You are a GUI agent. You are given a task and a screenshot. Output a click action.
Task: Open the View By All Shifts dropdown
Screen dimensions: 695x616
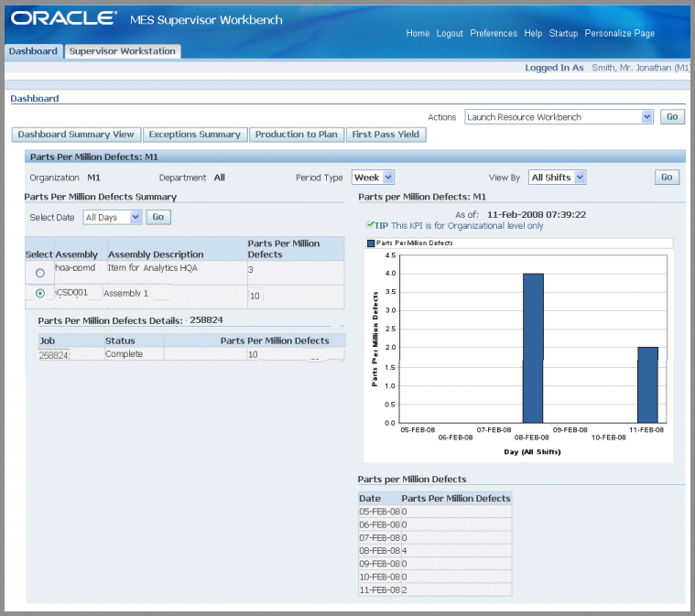557,178
